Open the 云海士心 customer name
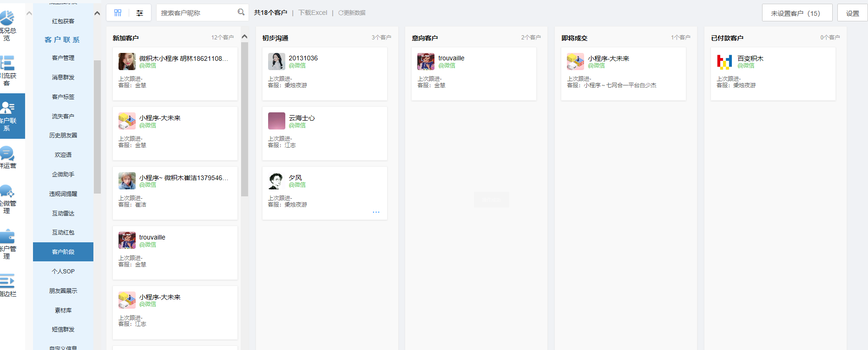Image resolution: width=868 pixels, height=350 pixels. [x=302, y=118]
